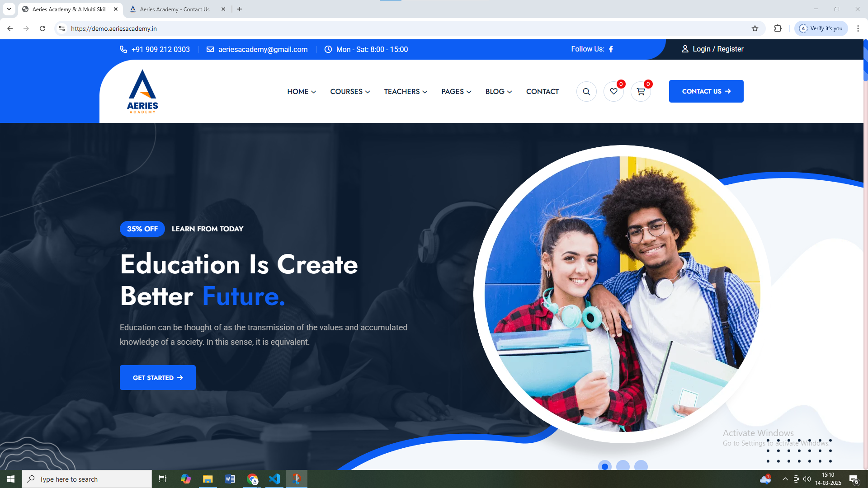Click the GET STARTED button
This screenshot has width=868, height=488.
tap(158, 377)
